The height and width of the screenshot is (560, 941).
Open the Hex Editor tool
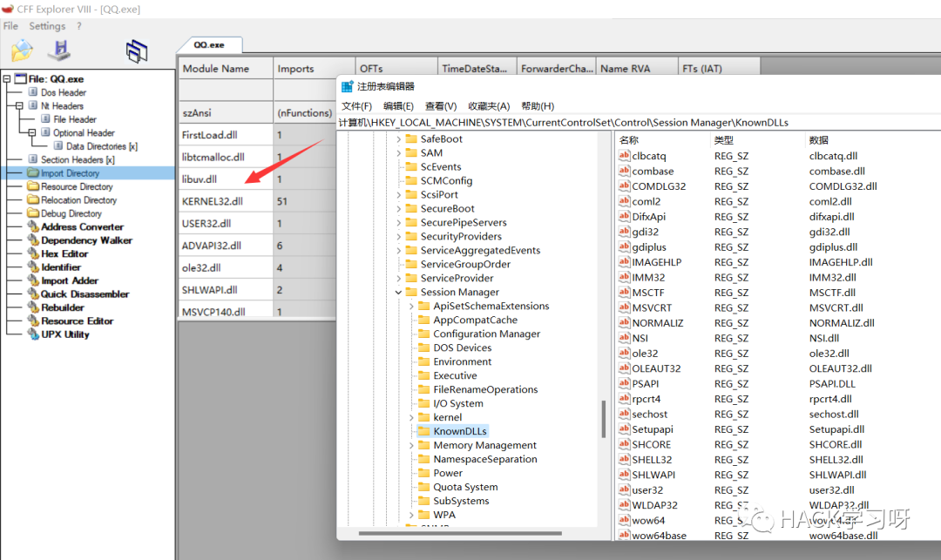click(64, 253)
